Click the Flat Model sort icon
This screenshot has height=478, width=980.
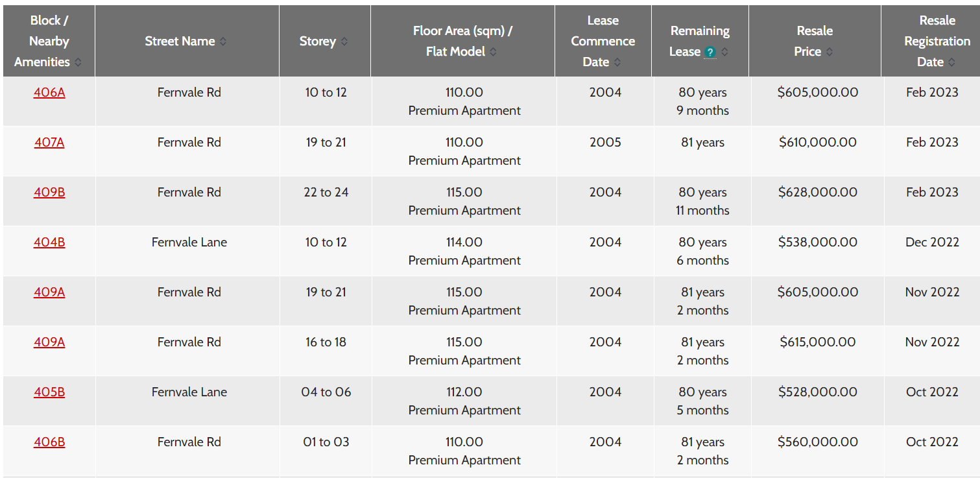(494, 52)
